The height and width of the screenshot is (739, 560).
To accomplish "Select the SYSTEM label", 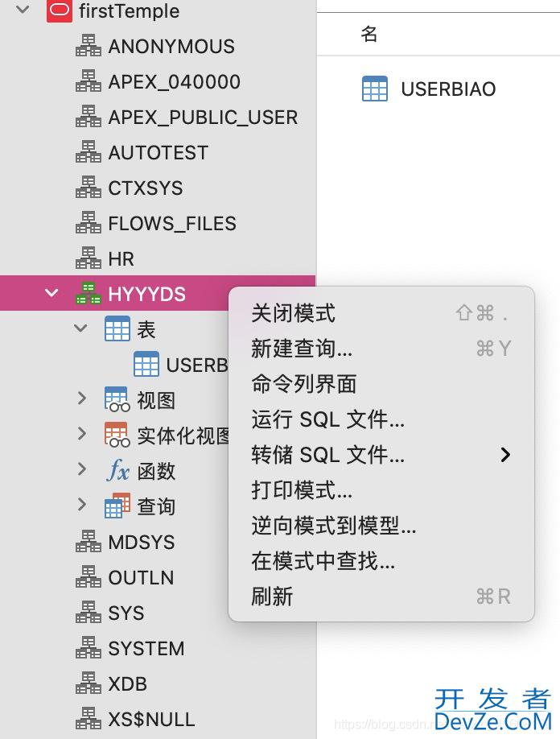I will (146, 649).
